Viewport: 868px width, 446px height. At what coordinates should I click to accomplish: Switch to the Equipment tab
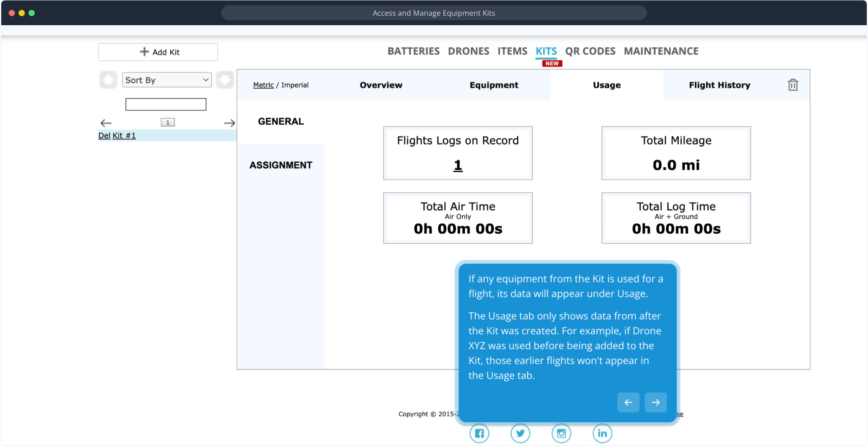tap(494, 85)
